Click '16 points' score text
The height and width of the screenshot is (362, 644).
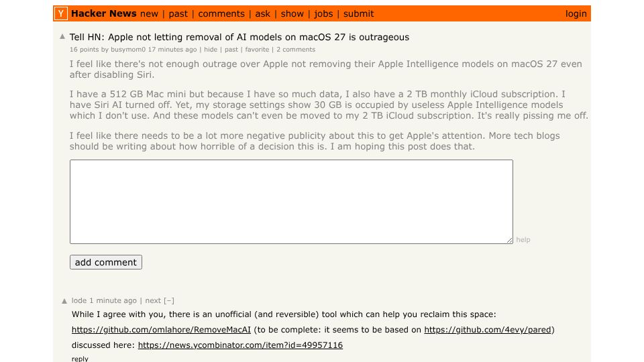click(85, 49)
